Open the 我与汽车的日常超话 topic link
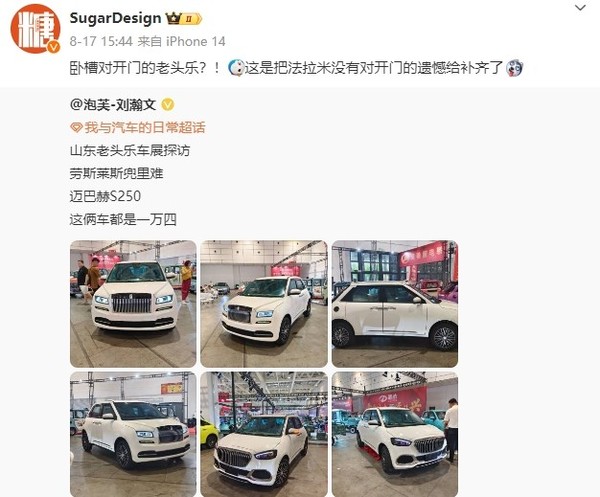The height and width of the screenshot is (497, 600). [x=145, y=127]
